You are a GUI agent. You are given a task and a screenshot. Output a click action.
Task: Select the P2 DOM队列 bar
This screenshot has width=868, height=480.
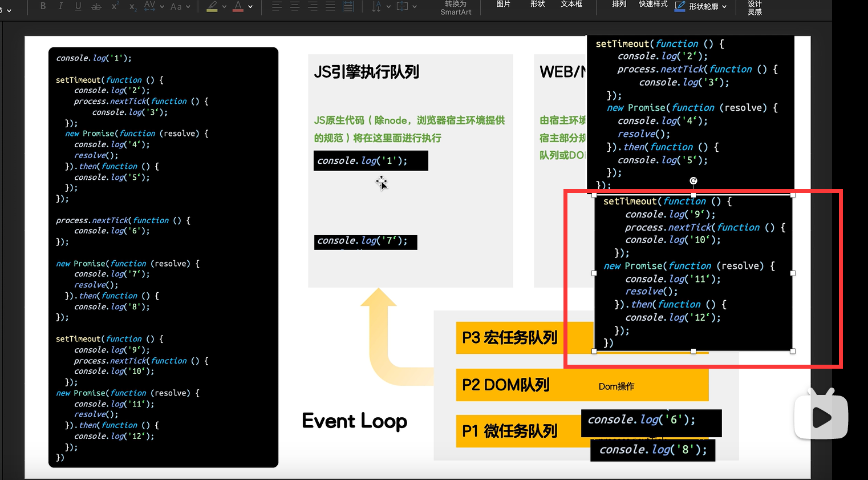click(582, 385)
